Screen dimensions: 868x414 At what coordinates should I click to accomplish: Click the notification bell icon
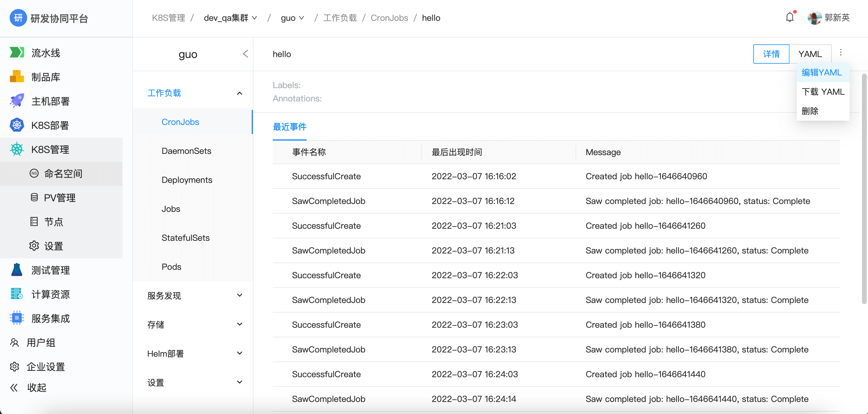coord(790,18)
